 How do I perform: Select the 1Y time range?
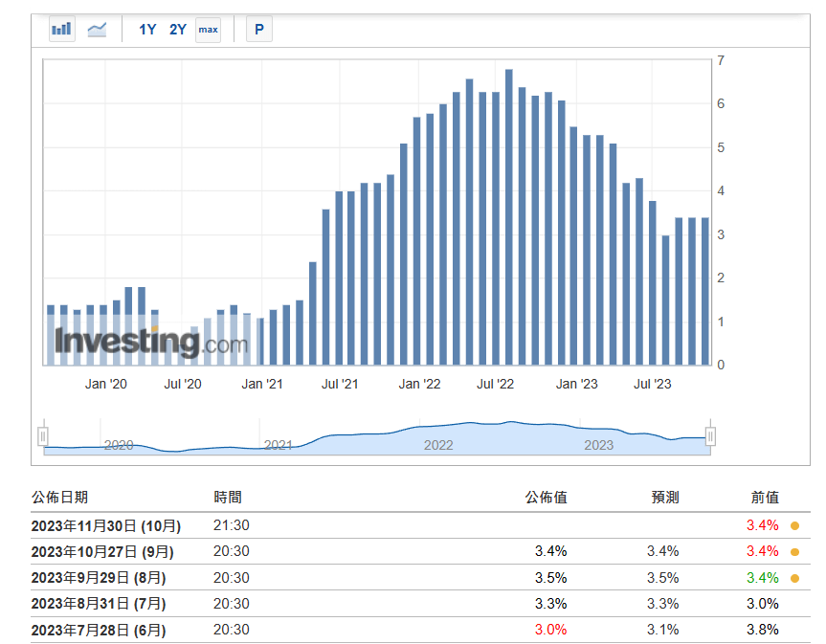[147, 30]
